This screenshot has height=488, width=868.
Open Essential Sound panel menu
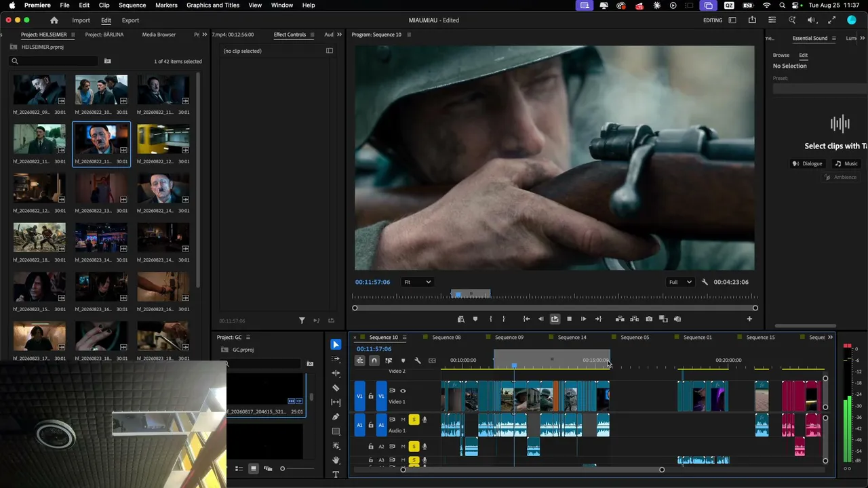(x=833, y=39)
